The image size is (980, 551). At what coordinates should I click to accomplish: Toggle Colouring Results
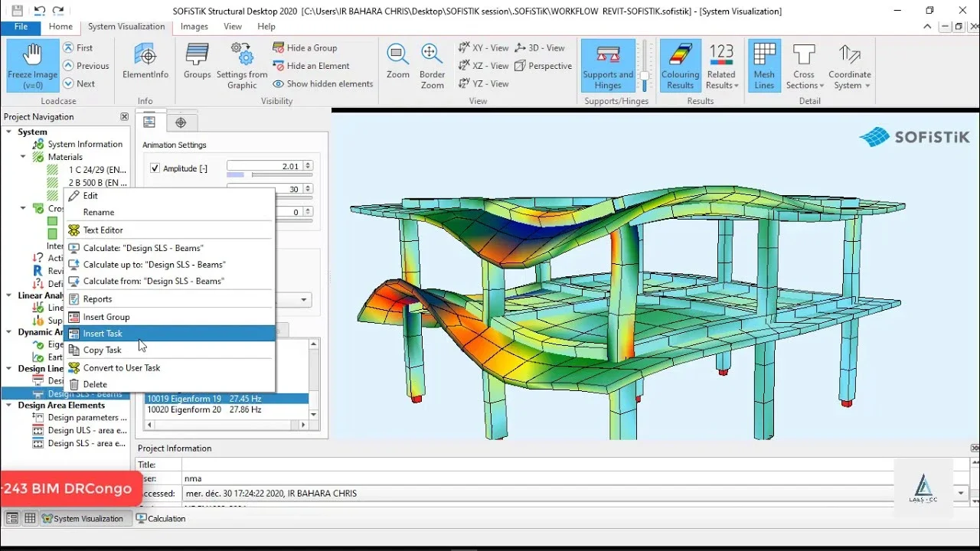pyautogui.click(x=680, y=66)
